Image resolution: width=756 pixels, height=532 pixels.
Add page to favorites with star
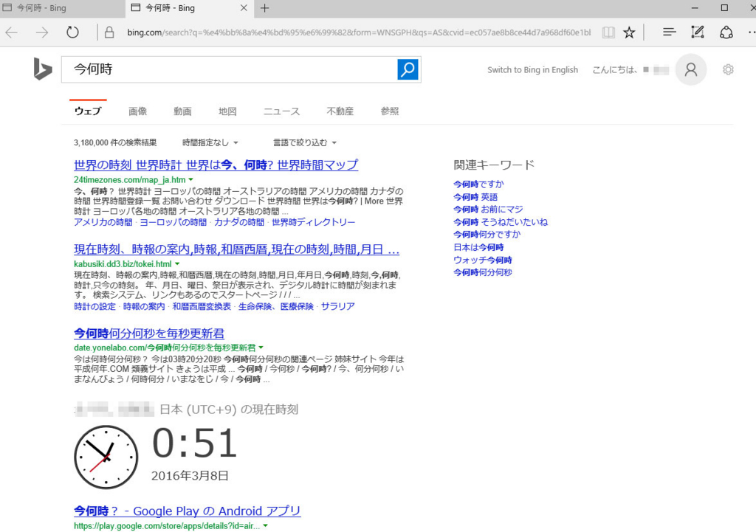tap(629, 32)
